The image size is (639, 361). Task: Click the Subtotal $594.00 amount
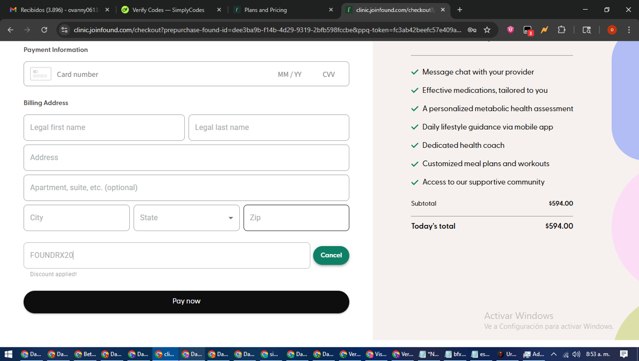pos(561,203)
